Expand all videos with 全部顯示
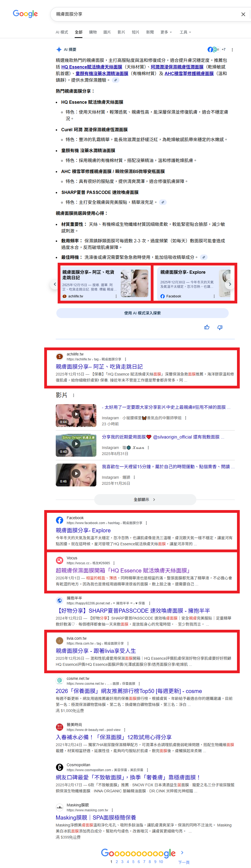 pyautogui.click(x=145, y=499)
